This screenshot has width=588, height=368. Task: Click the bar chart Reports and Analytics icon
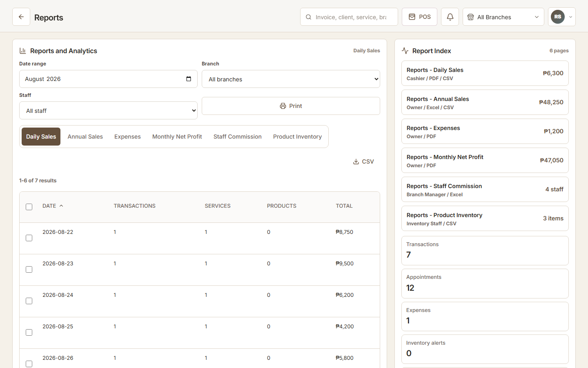coord(23,51)
